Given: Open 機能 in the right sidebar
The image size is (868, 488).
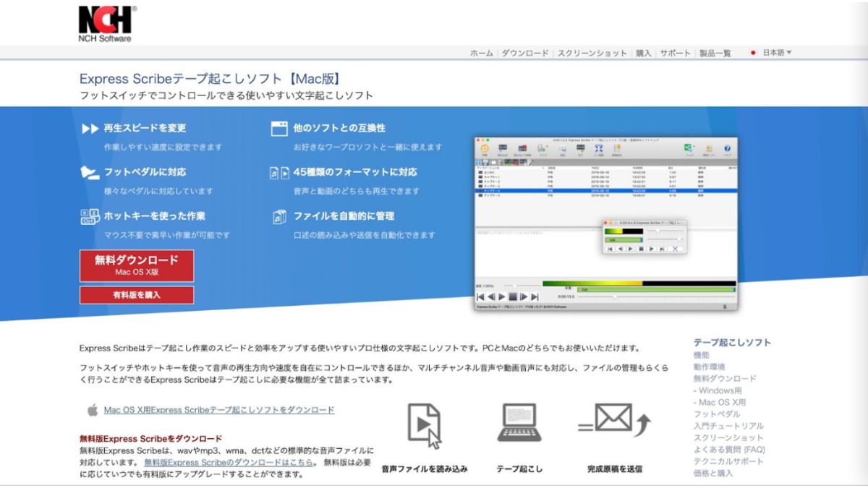Looking at the screenshot, I should pyautogui.click(x=701, y=355).
